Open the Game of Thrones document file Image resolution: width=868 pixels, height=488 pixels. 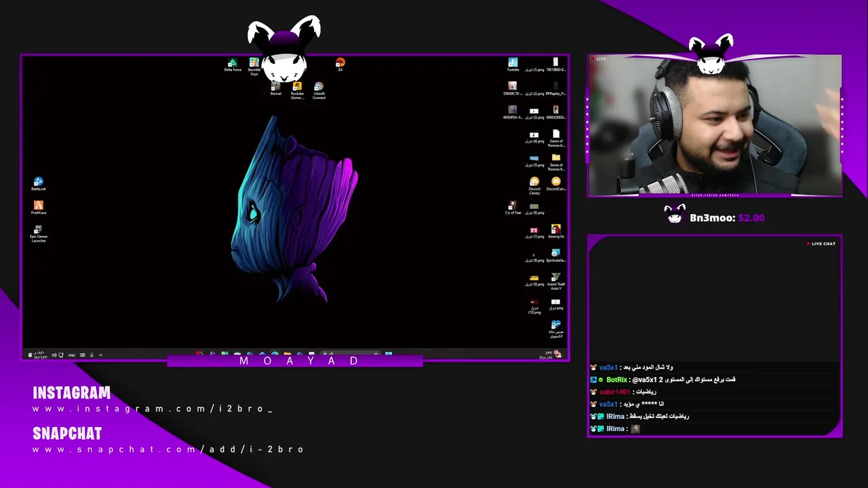pyautogui.click(x=556, y=139)
